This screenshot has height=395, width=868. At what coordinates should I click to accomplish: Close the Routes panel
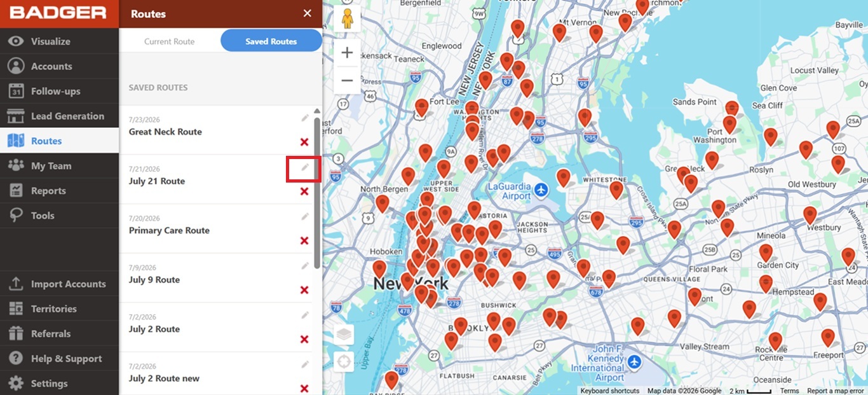(x=307, y=13)
